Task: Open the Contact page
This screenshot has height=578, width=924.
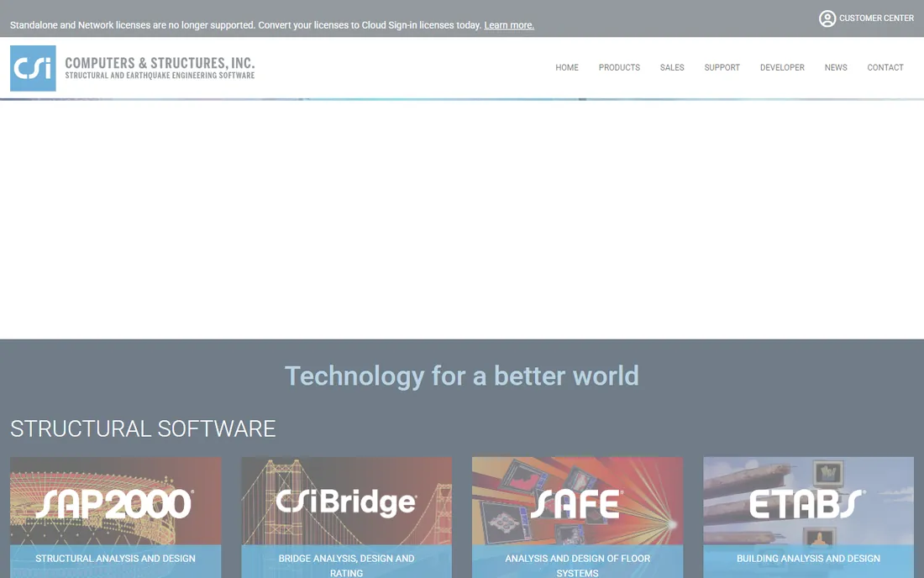Action: point(885,68)
